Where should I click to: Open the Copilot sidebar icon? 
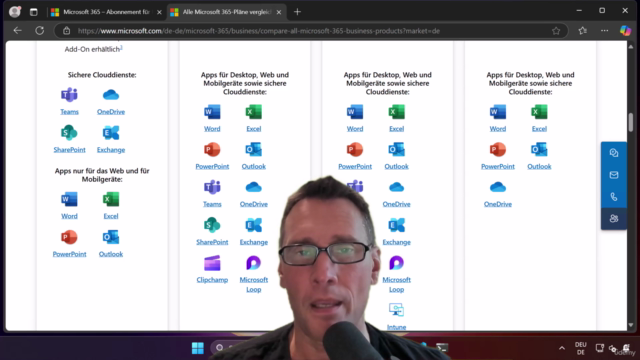(x=625, y=31)
